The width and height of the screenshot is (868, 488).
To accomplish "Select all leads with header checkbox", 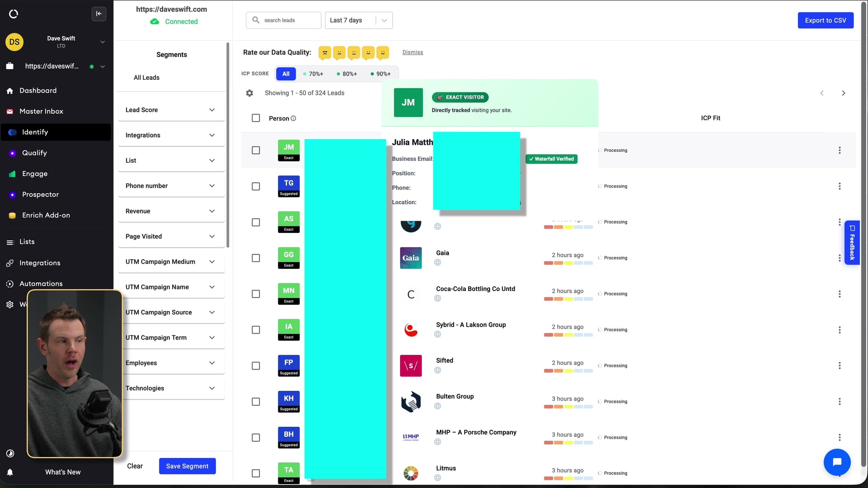I will click(x=256, y=118).
